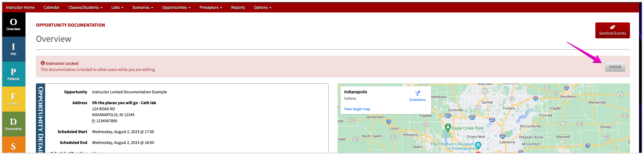This screenshot has width=644, height=155.
Task: Click the Sentinel Events button
Action: coord(612,30)
